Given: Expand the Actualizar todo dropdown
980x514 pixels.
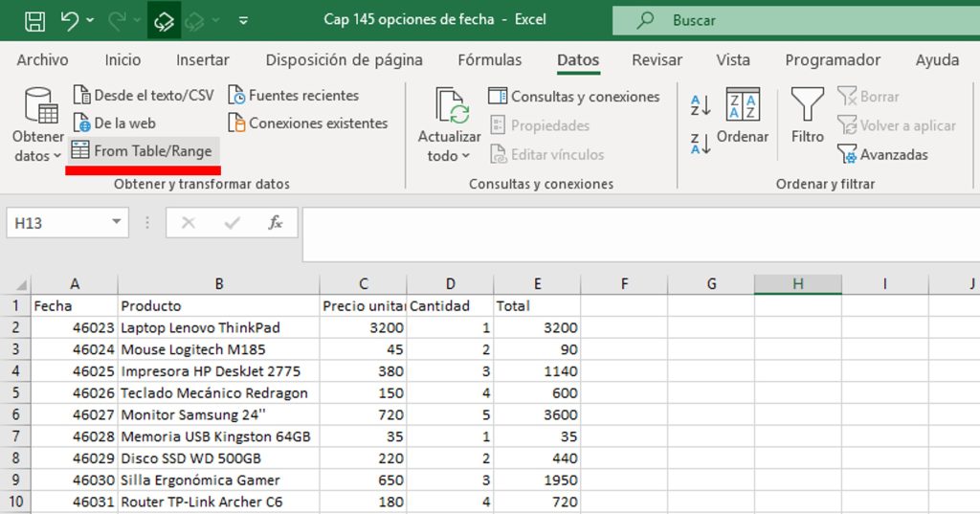Looking at the screenshot, I should coord(466,156).
